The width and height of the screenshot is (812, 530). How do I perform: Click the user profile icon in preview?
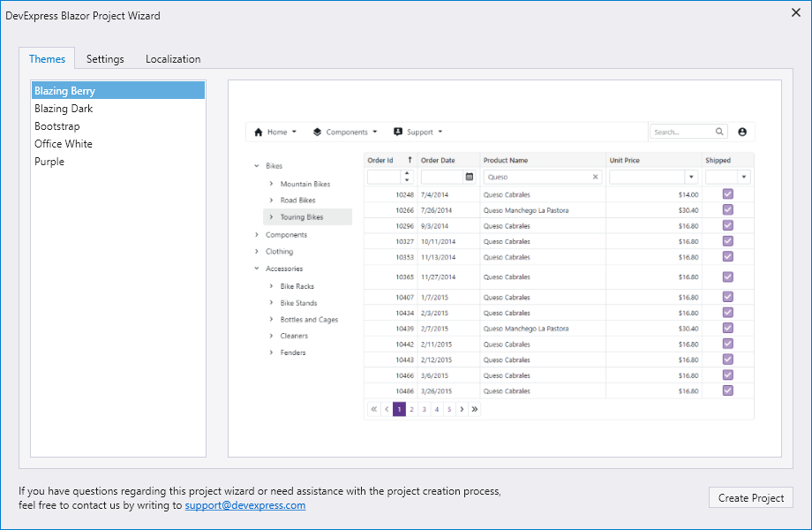pos(741,132)
